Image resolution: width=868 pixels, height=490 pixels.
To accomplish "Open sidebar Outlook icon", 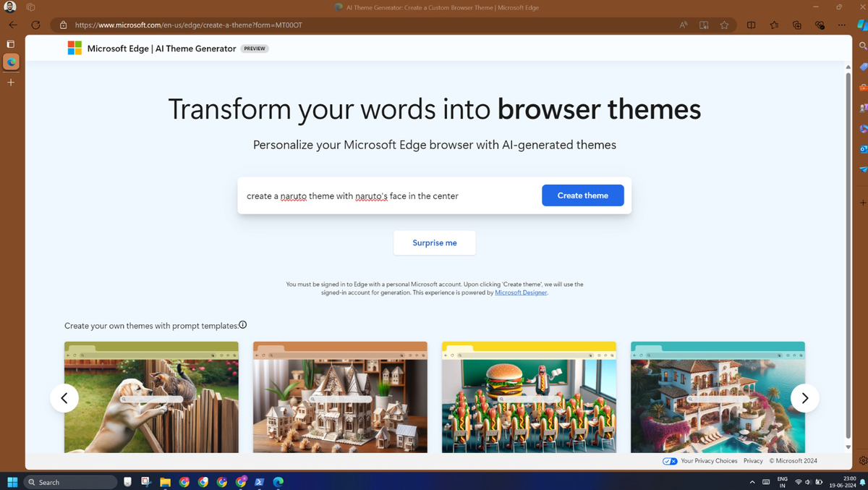I will (x=863, y=149).
